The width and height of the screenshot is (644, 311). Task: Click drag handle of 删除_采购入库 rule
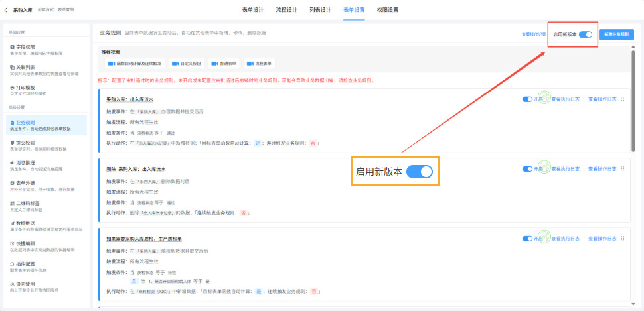(x=623, y=168)
